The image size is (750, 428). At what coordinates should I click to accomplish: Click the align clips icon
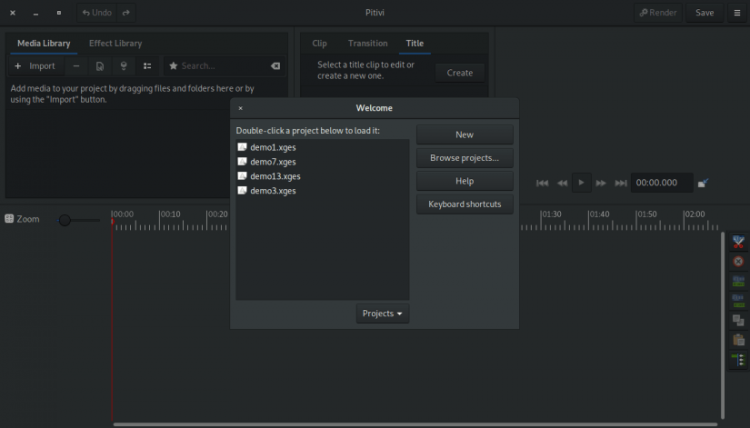[738, 360]
